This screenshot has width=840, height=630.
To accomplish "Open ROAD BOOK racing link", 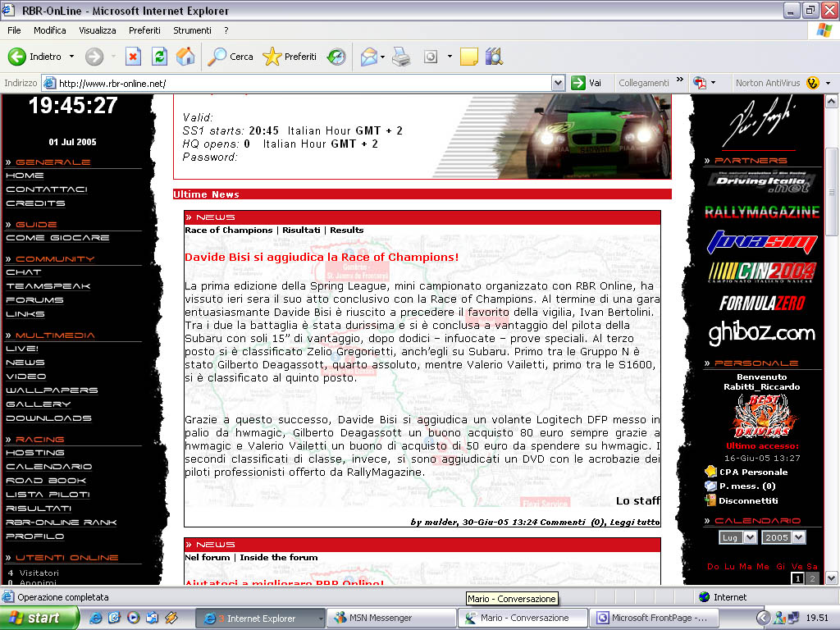I will pyautogui.click(x=46, y=481).
